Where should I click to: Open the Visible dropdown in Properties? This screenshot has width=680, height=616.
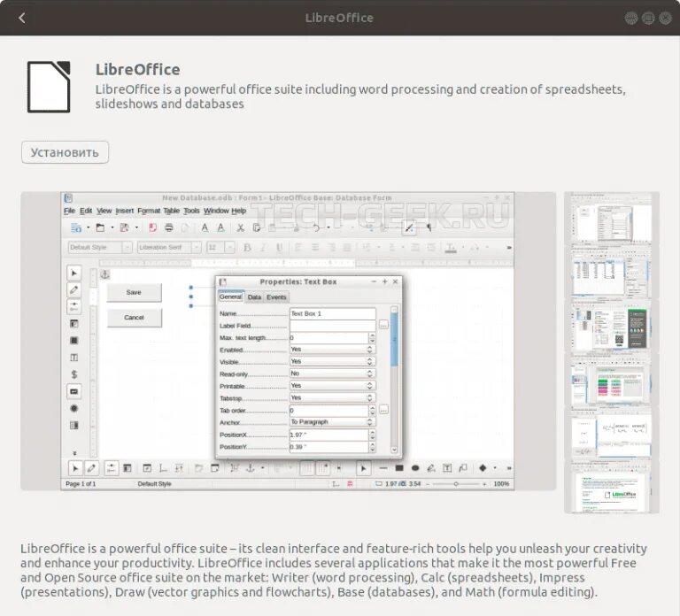click(x=332, y=361)
